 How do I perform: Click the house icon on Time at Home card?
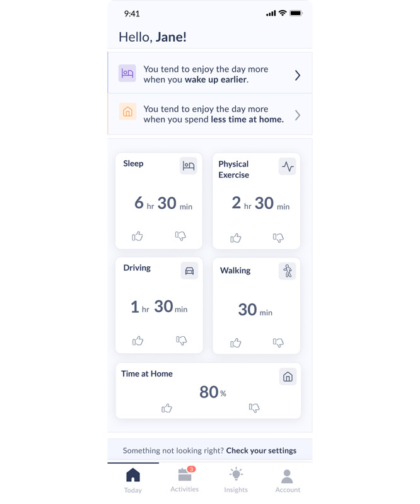(288, 377)
